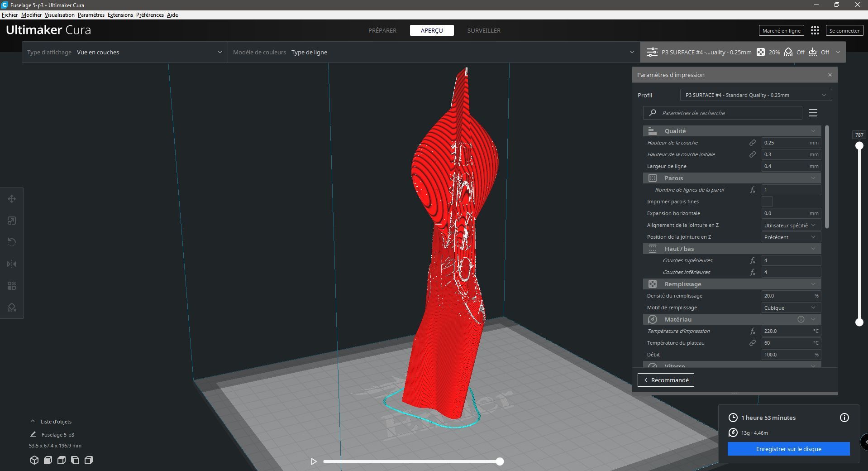Open the applications grid icon

[x=815, y=30]
